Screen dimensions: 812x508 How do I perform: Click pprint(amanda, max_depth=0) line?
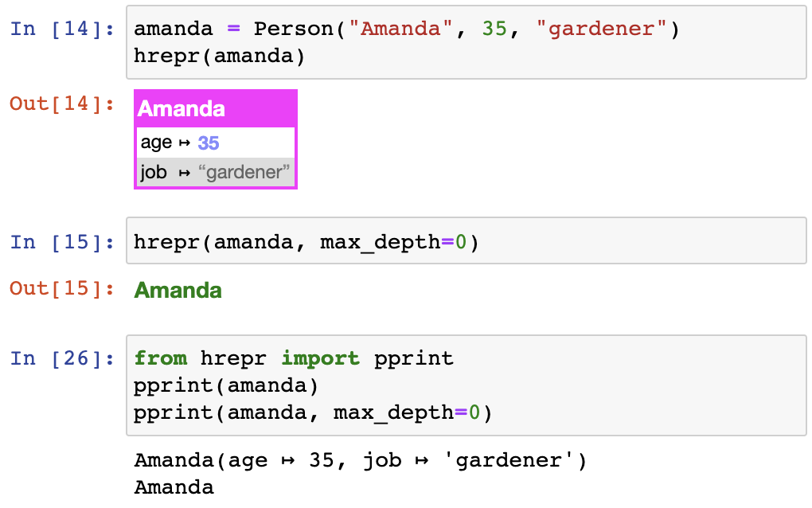point(313,412)
